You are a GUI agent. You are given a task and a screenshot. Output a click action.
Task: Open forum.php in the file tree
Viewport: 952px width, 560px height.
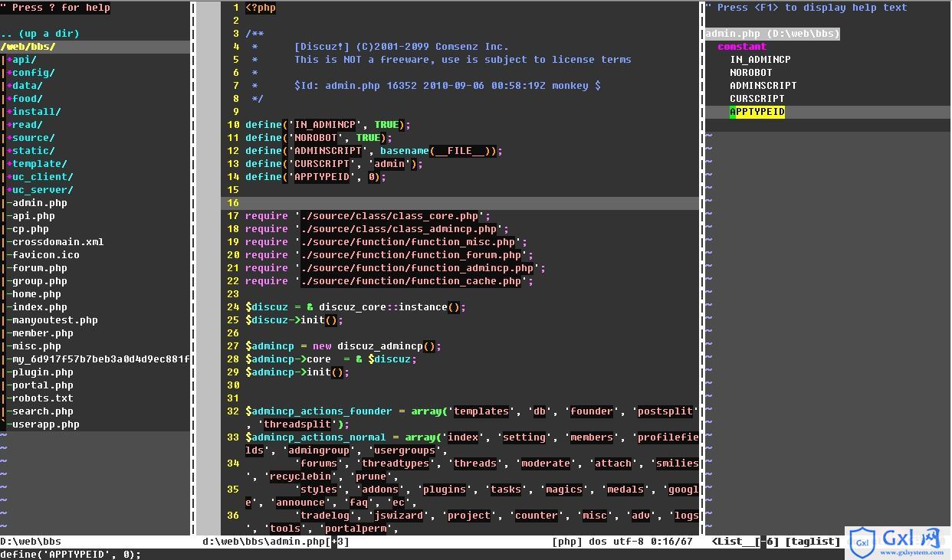click(x=40, y=268)
